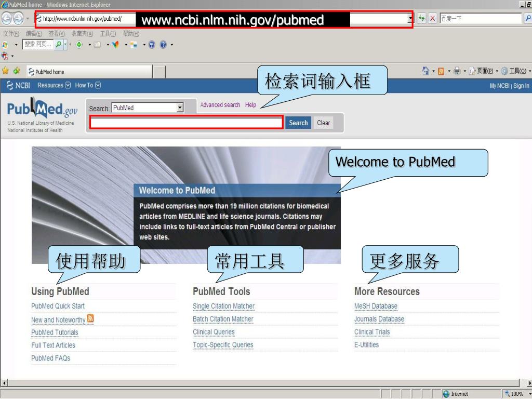The width and height of the screenshot is (532, 399).
Task: Open the Batch Citation Matcher link
Action: [223, 319]
